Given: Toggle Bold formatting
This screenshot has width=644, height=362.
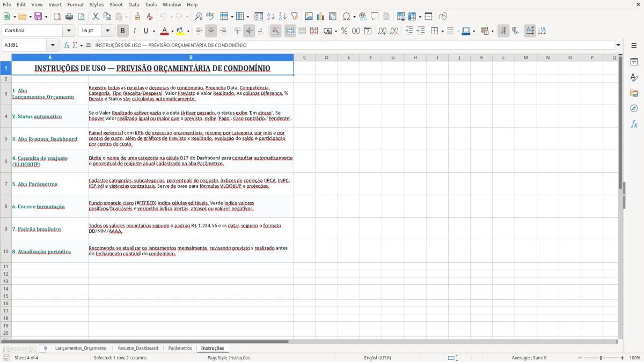Looking at the screenshot, I should pos(123,31).
